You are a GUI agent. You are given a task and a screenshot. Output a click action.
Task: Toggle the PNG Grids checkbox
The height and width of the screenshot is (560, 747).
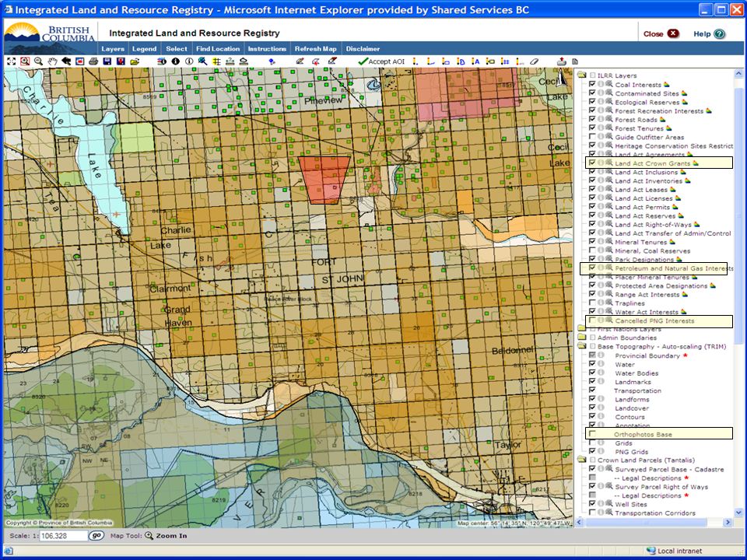click(592, 451)
